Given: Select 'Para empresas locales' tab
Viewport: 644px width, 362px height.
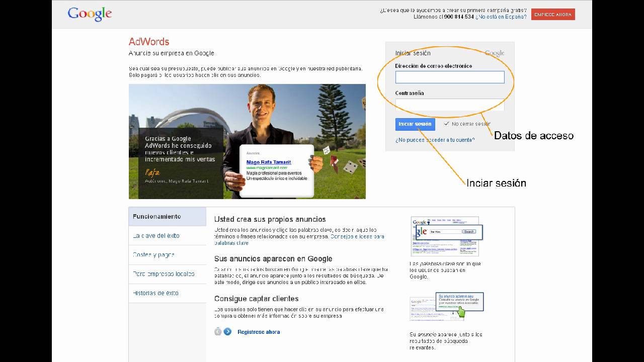Looking at the screenshot, I should point(168,274).
